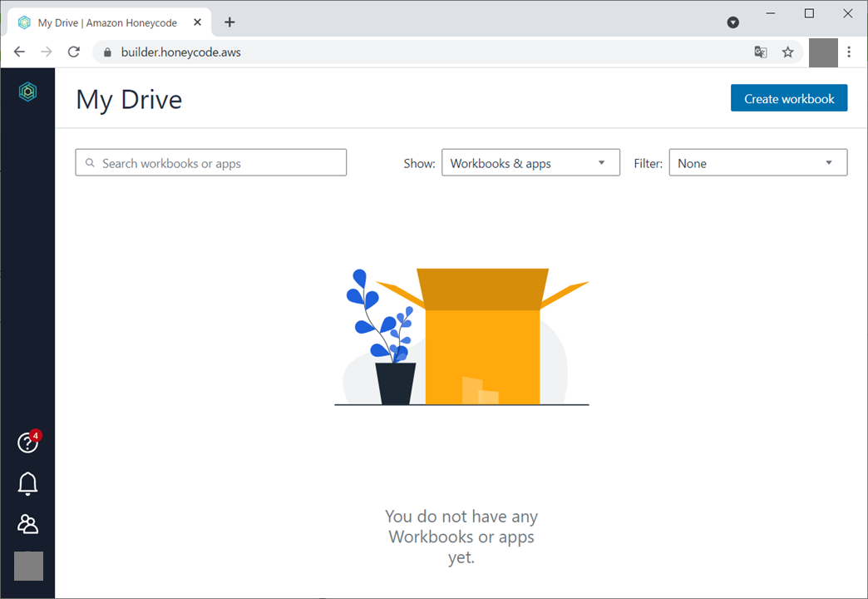Click the translate page icon

(x=761, y=52)
